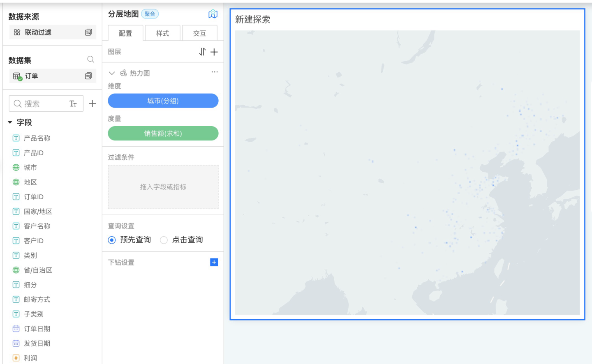Open the 联动过滤 data source selector

(x=53, y=32)
